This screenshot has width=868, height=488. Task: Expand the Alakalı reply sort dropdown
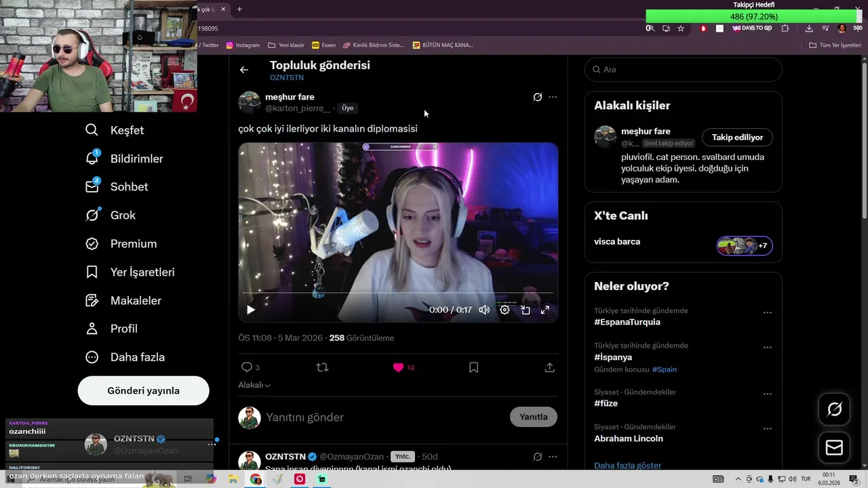click(254, 385)
